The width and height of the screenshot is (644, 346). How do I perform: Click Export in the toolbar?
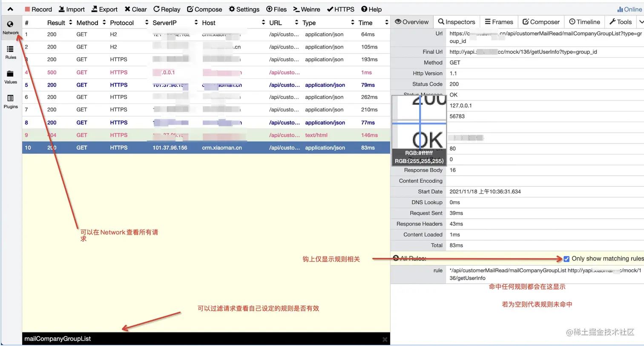point(104,9)
